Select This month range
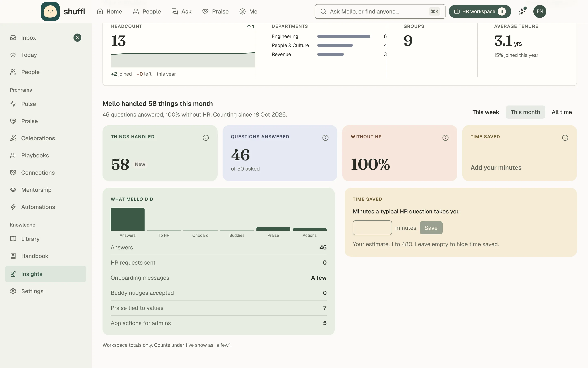Viewport: 588px width, 368px height. [525, 112]
